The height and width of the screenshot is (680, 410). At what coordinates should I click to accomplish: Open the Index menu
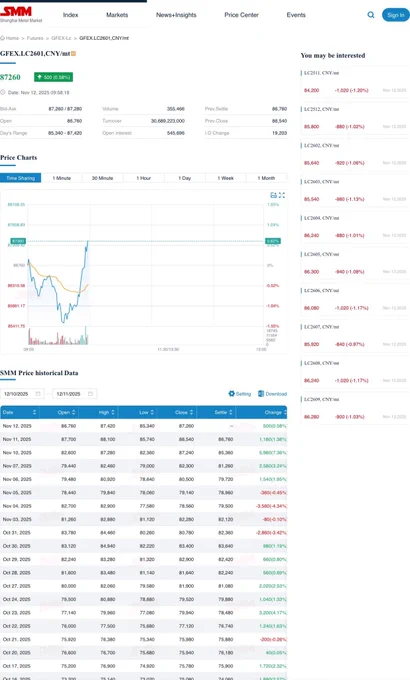tap(71, 15)
